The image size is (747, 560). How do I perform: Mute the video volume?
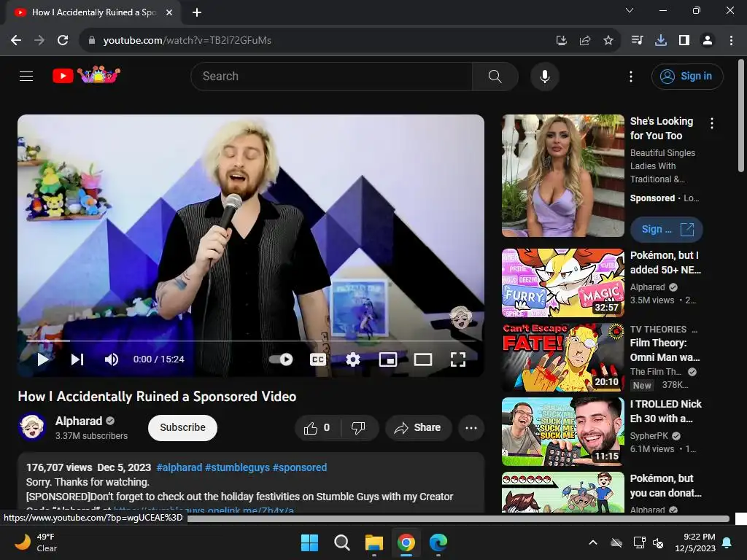point(112,359)
